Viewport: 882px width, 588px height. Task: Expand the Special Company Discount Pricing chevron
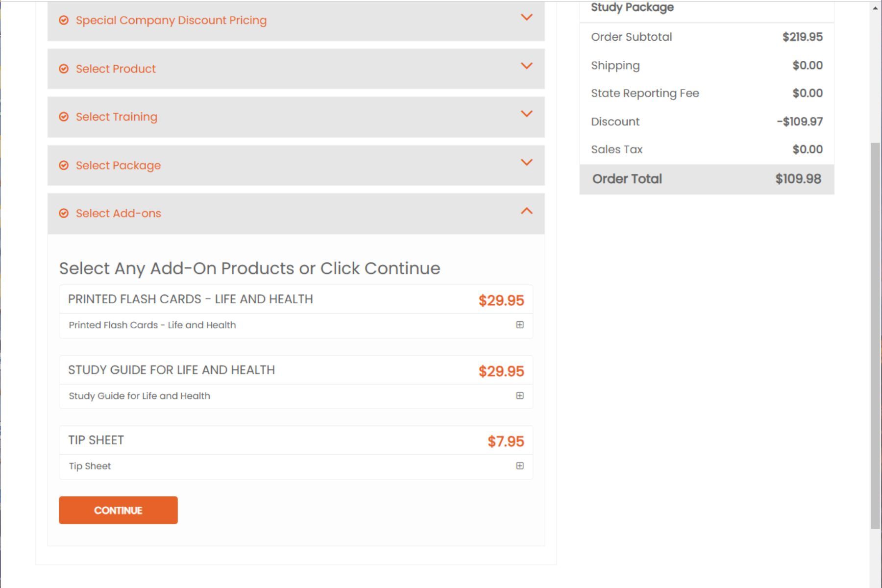(526, 18)
